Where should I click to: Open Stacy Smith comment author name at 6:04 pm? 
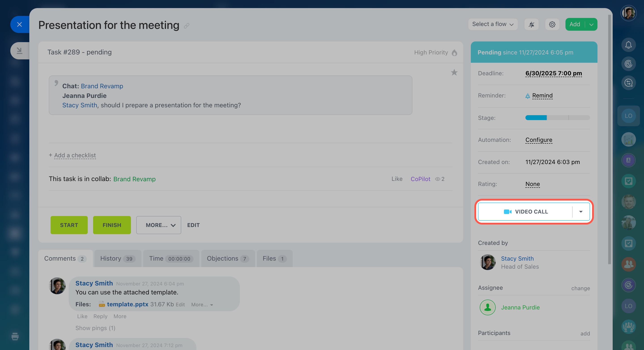pos(94,283)
